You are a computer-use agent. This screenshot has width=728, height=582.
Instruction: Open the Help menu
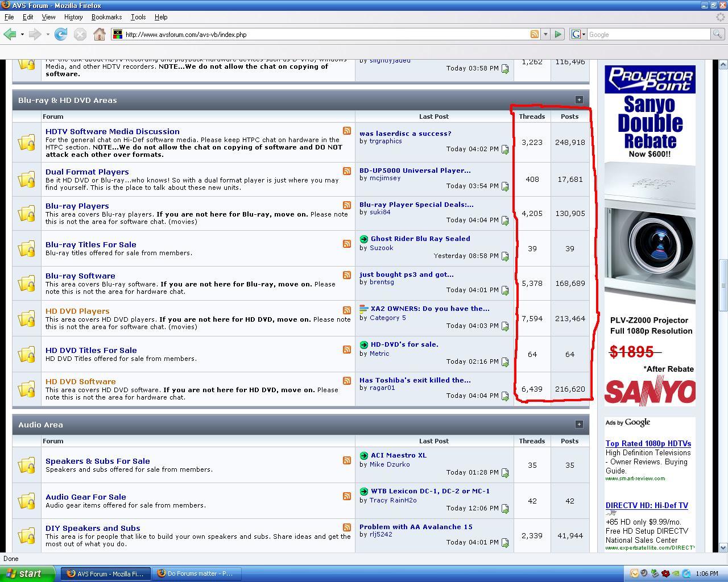161,17
